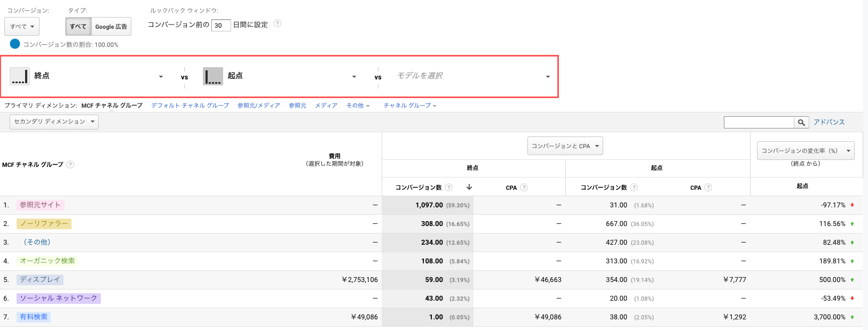Click sort arrow in 終点 コンバージョン数 column
Viewport: 868px width, 330px height.
[x=469, y=187]
